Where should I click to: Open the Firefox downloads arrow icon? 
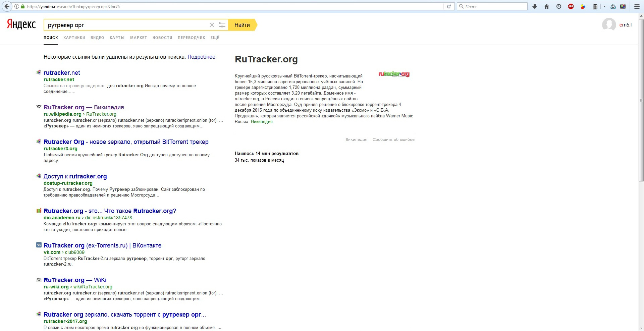pos(535,6)
